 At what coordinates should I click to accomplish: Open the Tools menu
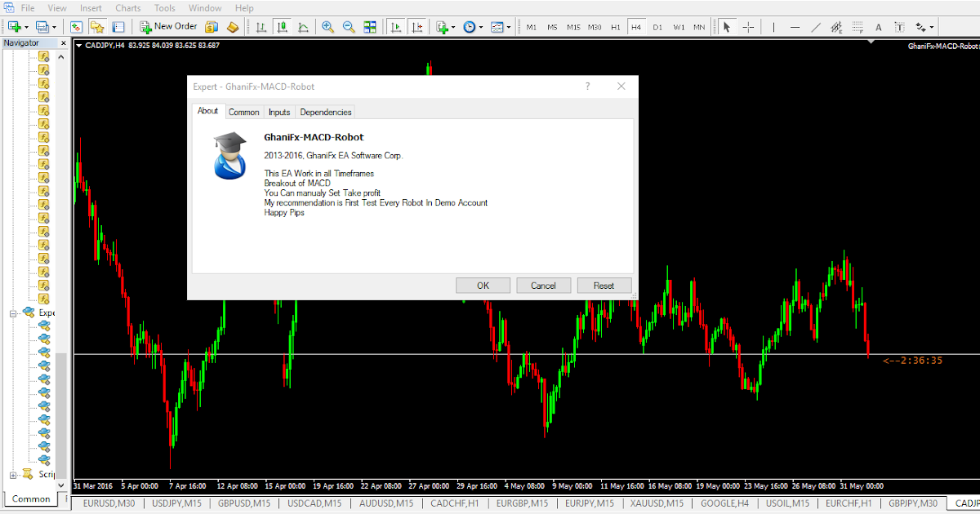[x=165, y=8]
